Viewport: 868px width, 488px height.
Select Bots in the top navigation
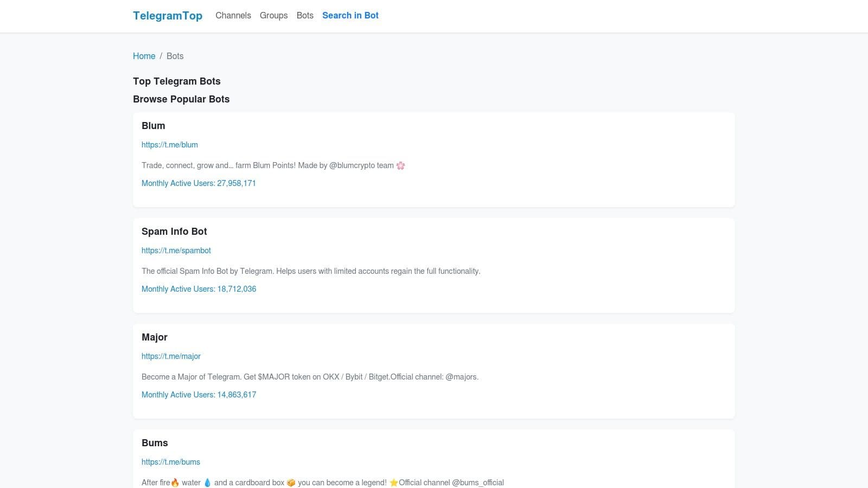coord(305,16)
